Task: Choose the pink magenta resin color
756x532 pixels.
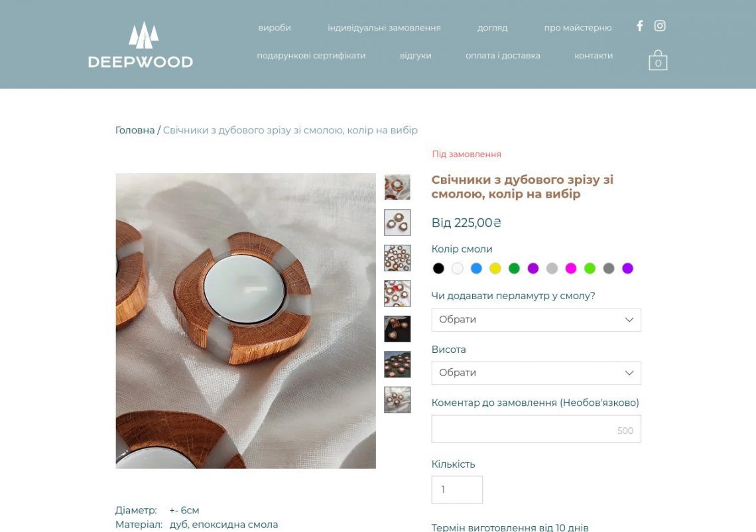Action: [571, 268]
